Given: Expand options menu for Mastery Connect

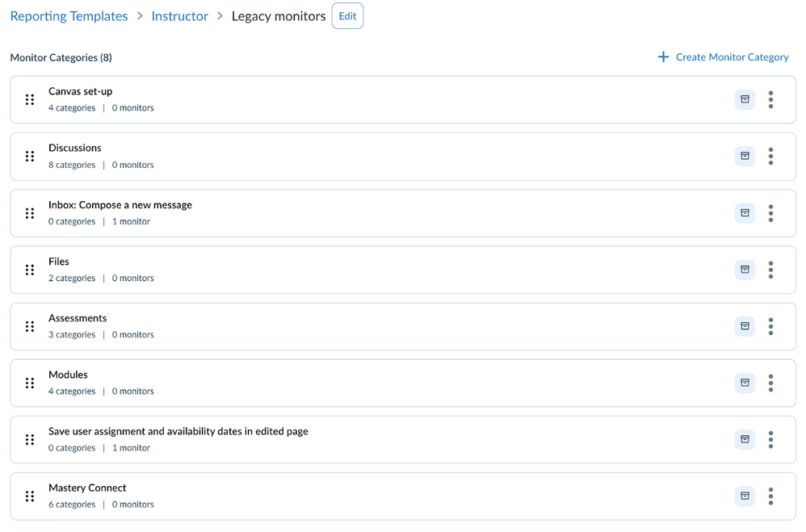Looking at the screenshot, I should 770,496.
